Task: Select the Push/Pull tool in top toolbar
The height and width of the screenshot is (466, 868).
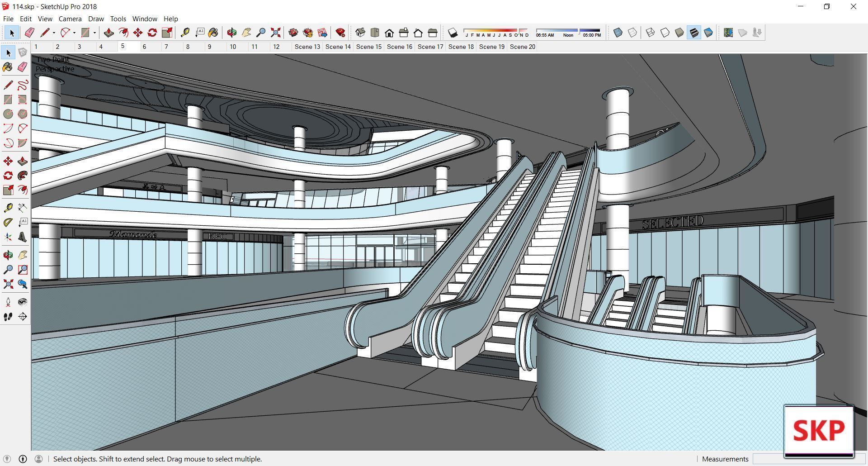Action: click(x=108, y=33)
